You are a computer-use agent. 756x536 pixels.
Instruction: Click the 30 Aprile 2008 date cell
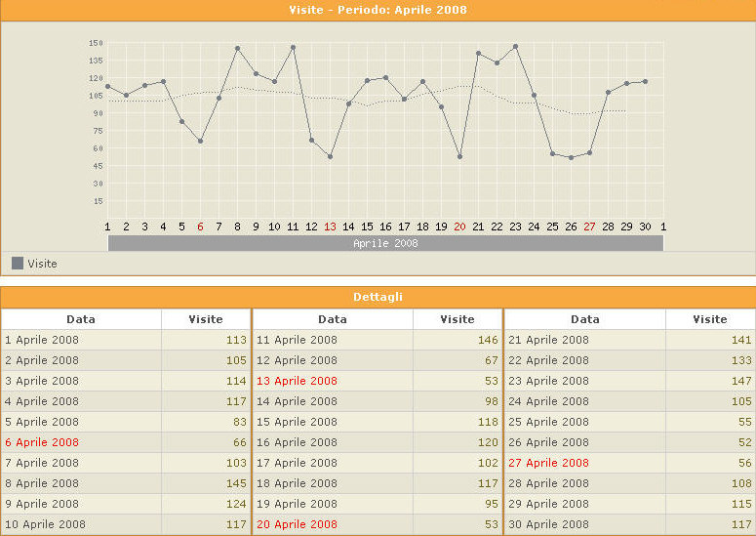585,524
